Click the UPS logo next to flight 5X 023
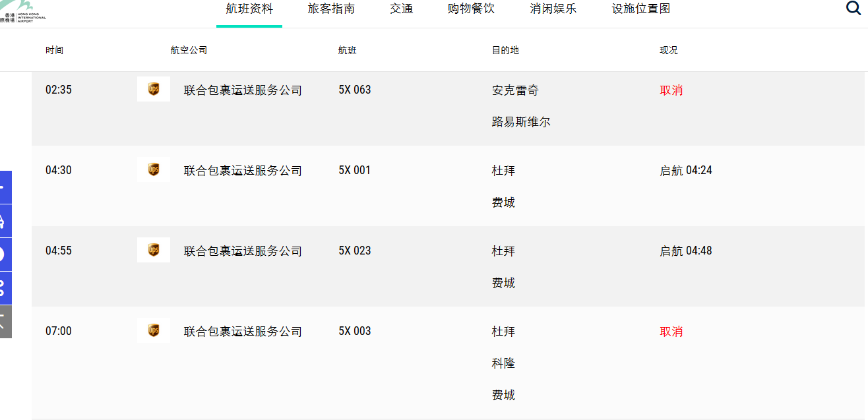 [x=153, y=250]
